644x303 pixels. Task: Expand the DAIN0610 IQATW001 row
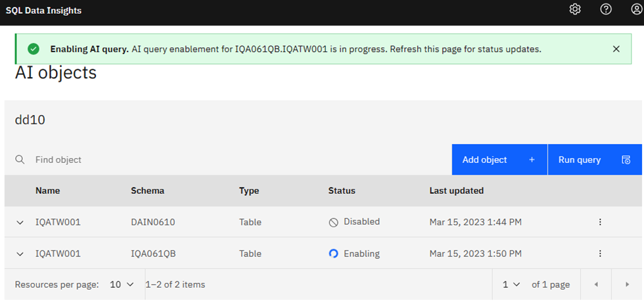coord(20,222)
